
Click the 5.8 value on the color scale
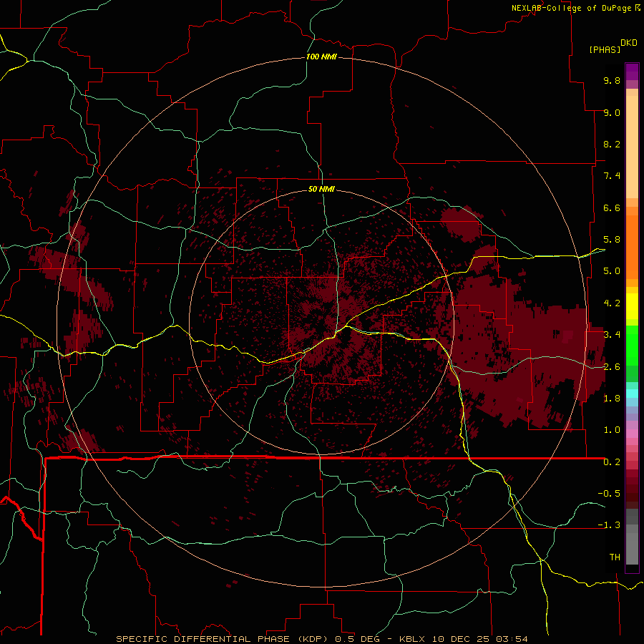[612, 240]
